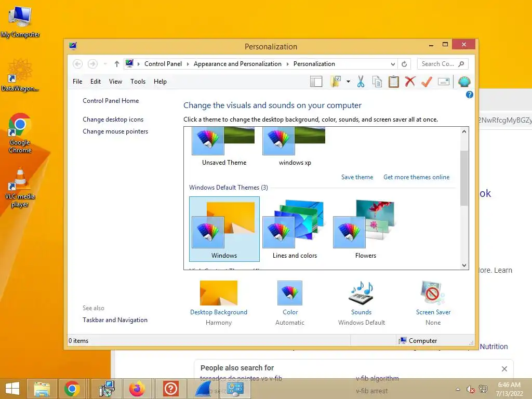Click the Up arrow navigation button
532x399 pixels.
[117, 64]
